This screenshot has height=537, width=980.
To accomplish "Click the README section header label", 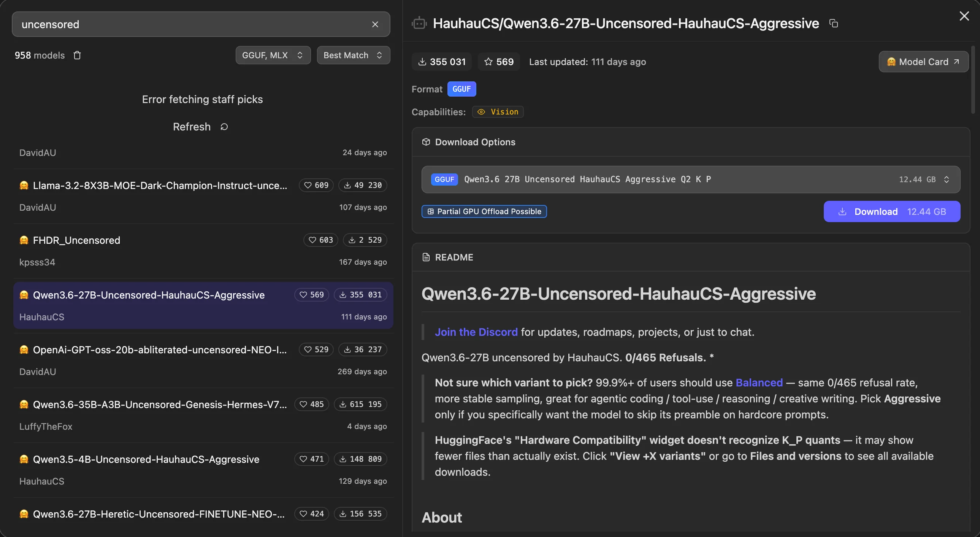I will pos(454,257).
